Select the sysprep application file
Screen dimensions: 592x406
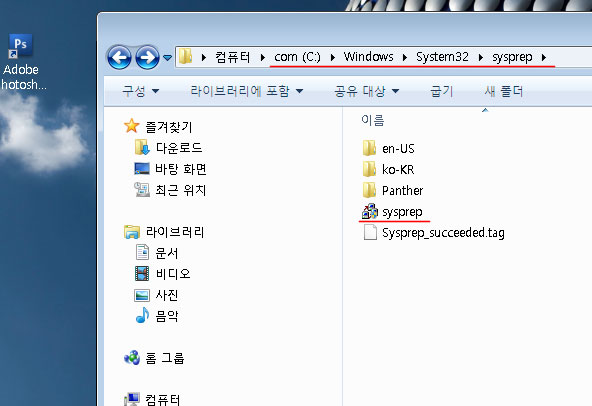point(392,211)
